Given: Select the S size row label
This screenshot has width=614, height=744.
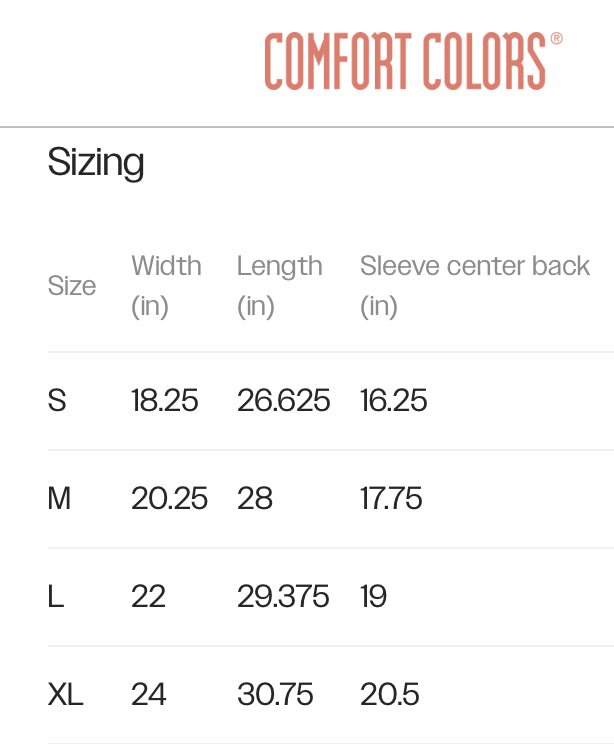Looking at the screenshot, I should click(57, 400).
